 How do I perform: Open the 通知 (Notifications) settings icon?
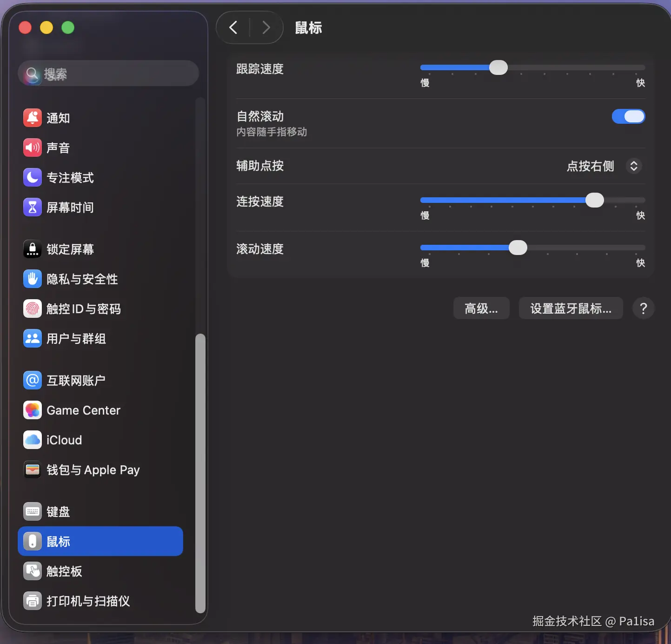[32, 118]
